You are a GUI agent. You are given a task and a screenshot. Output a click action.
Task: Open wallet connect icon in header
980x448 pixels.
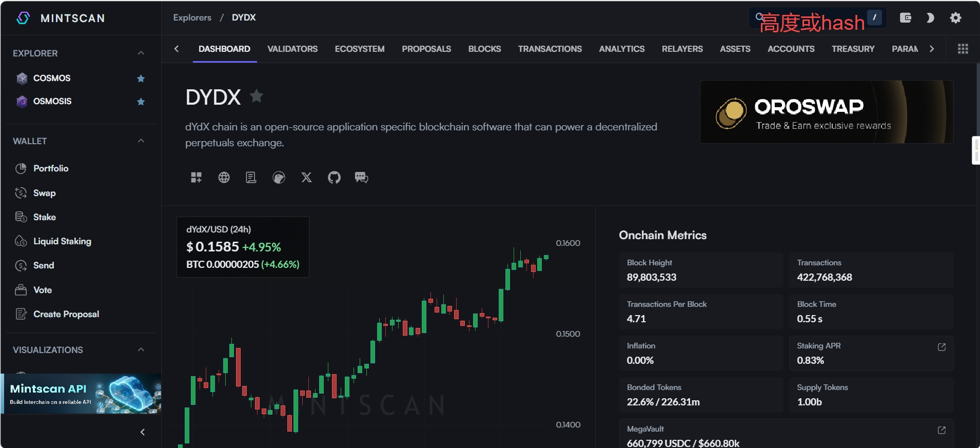click(x=906, y=18)
